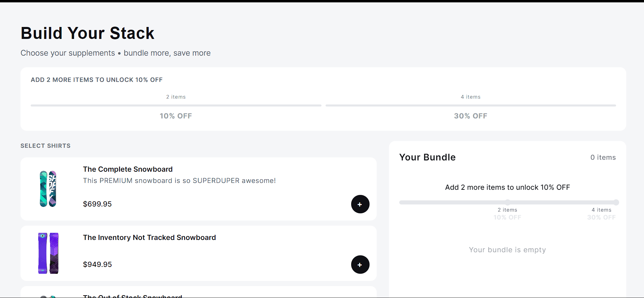The width and height of the screenshot is (644, 298).
Task: Click the purple Inventory Not Tracked Snowboard image
Action: [x=48, y=253]
